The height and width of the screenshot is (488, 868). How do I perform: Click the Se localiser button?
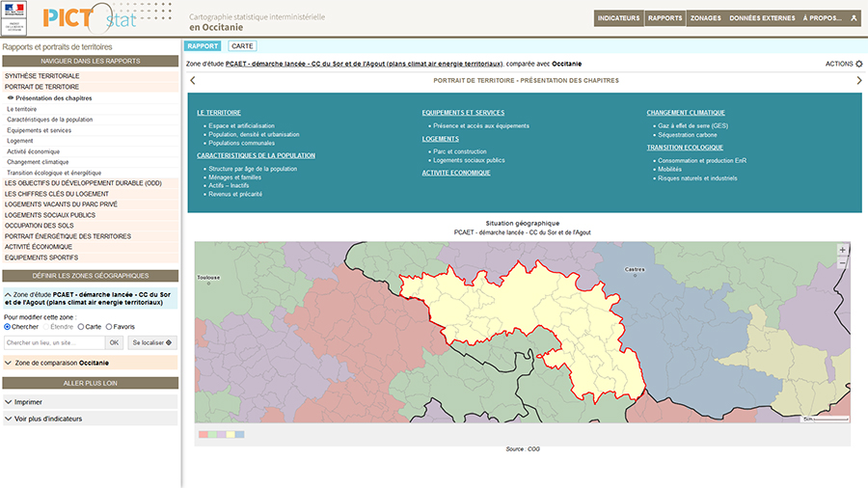(x=152, y=342)
